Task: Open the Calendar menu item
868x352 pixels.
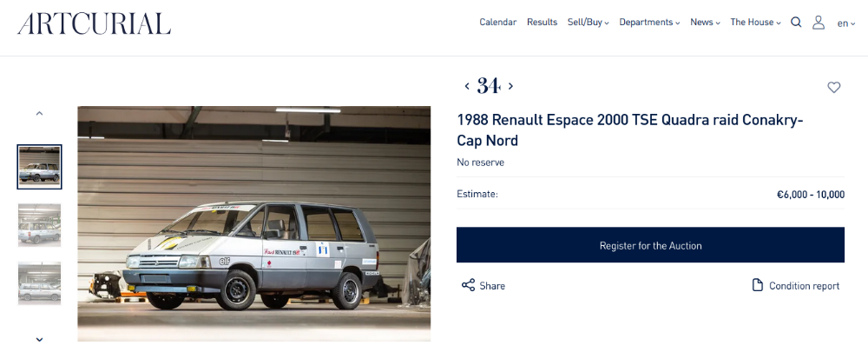Action: [x=497, y=23]
